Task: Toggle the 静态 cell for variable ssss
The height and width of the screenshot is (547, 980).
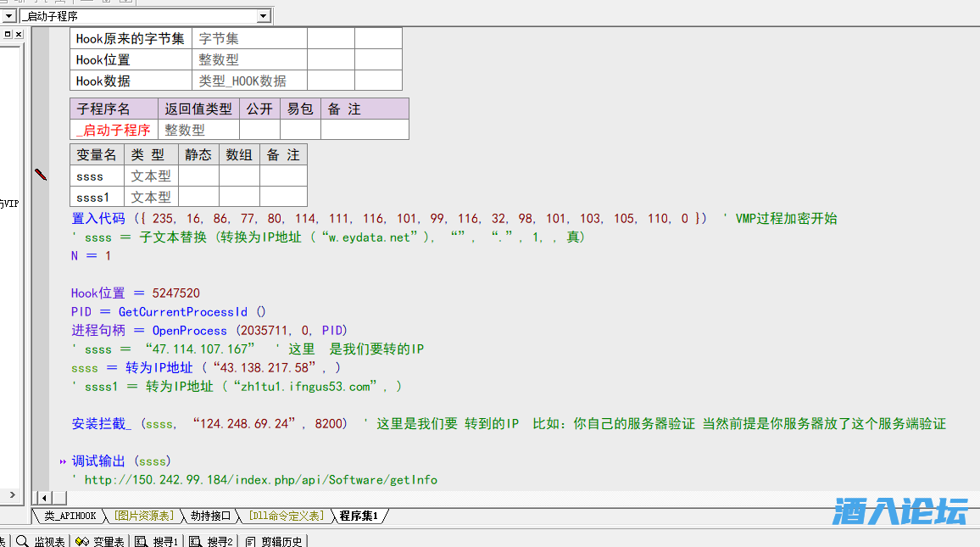Action: point(198,176)
